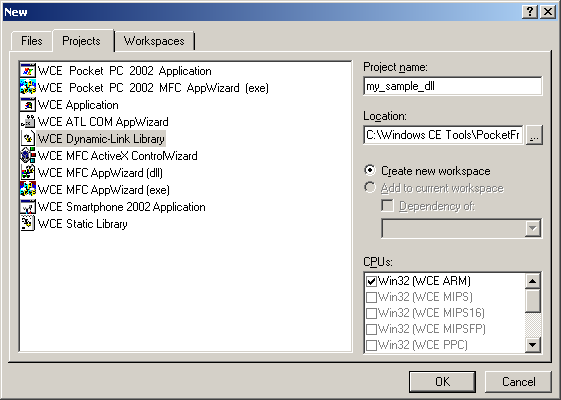The image size is (561, 400).
Task: Click the Pocket PC 2002 MFC AppWizard (exe) icon
Action: pyautogui.click(x=28, y=88)
